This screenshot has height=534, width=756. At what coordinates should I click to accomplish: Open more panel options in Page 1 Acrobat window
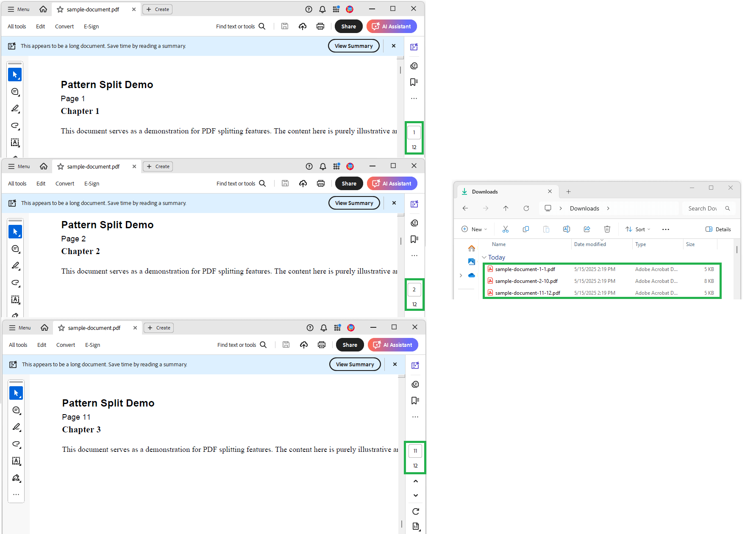point(414,98)
